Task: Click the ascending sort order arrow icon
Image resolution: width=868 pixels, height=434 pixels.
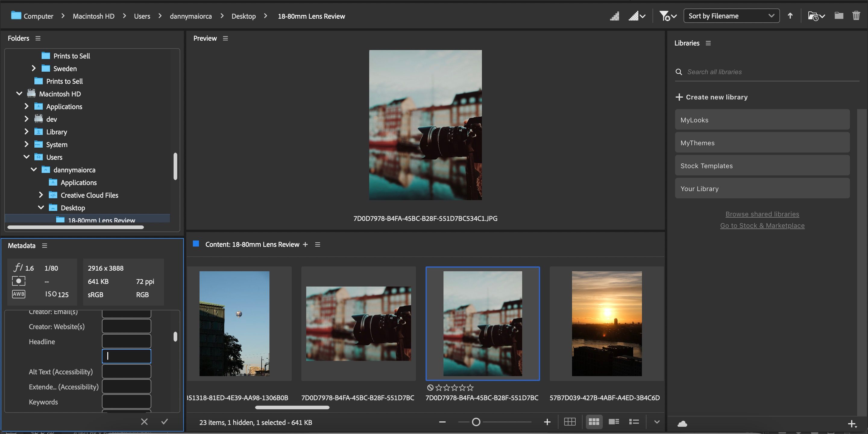Action: (x=790, y=16)
